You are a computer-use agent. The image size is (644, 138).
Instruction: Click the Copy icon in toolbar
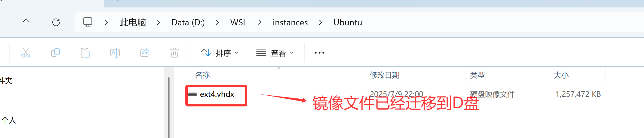[x=55, y=53]
